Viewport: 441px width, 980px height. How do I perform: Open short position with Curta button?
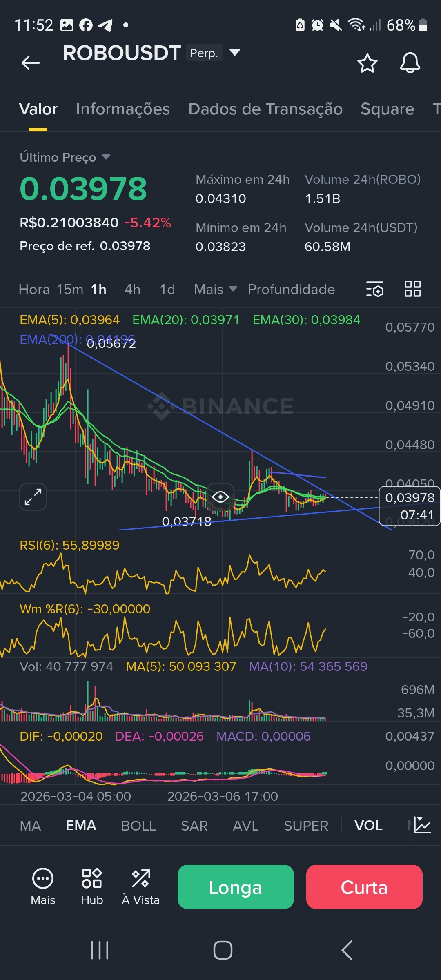tap(364, 887)
